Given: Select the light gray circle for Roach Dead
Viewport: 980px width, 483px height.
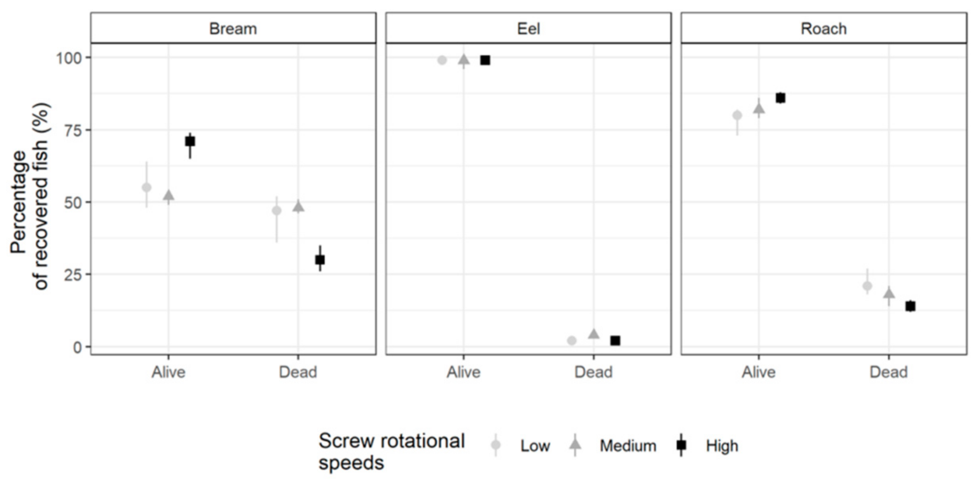Looking at the screenshot, I should (x=867, y=286).
